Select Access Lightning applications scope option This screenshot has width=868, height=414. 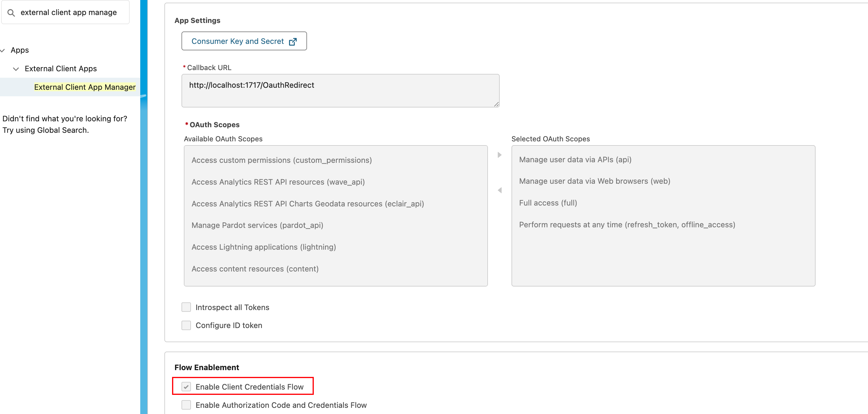point(263,247)
